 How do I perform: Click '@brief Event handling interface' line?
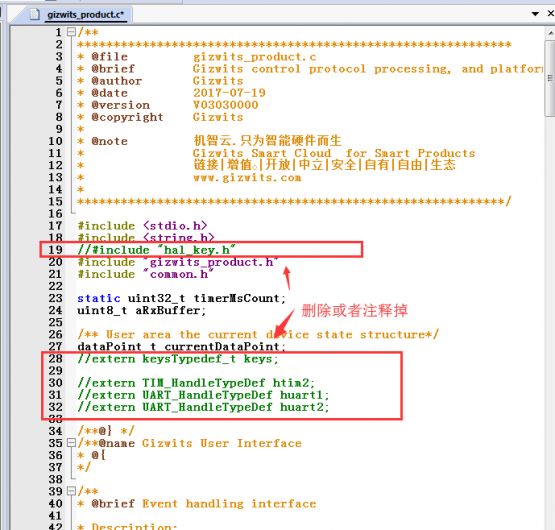coord(197,503)
